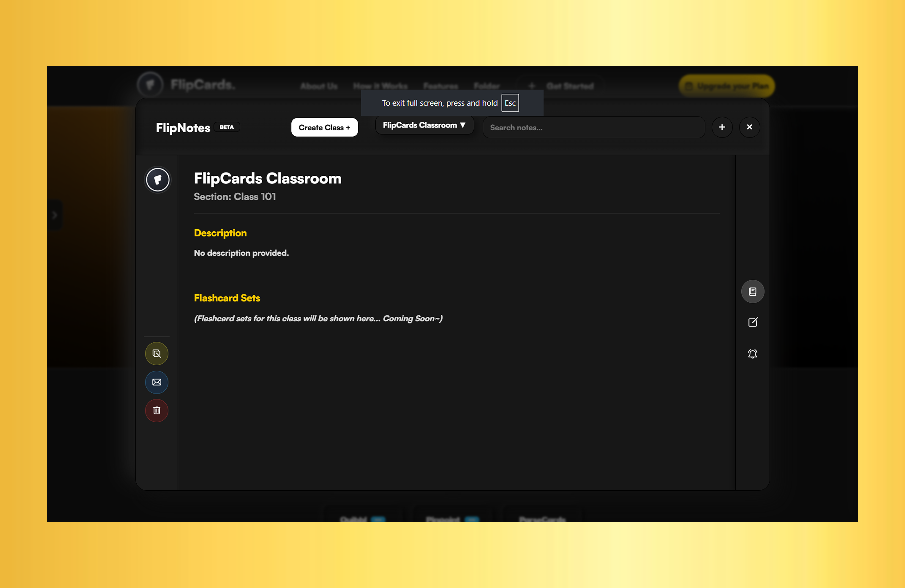Click the yellow edit class icon
Viewport: 905px width, 588px height.
click(x=156, y=353)
